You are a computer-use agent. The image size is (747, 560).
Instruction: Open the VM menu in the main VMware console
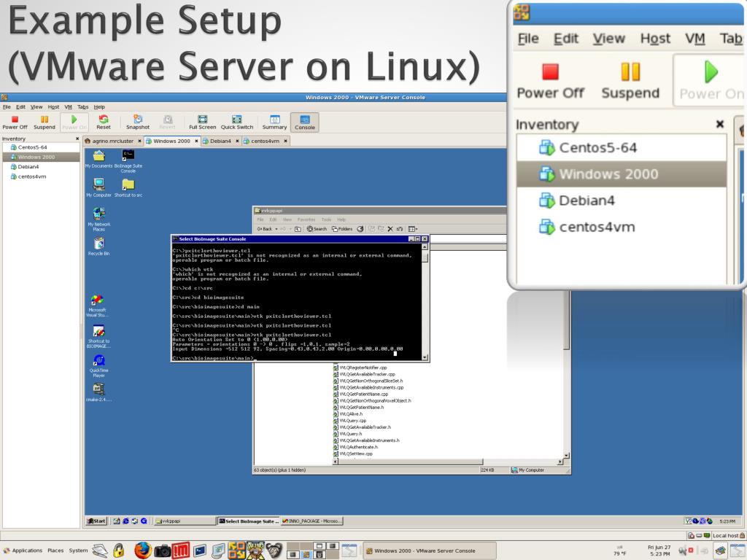coord(68,107)
